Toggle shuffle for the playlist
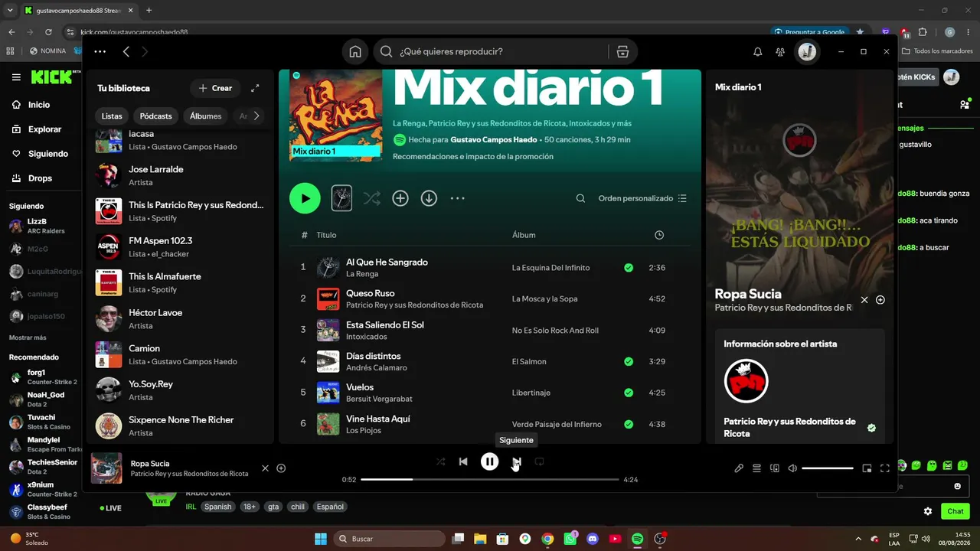 [x=371, y=198]
